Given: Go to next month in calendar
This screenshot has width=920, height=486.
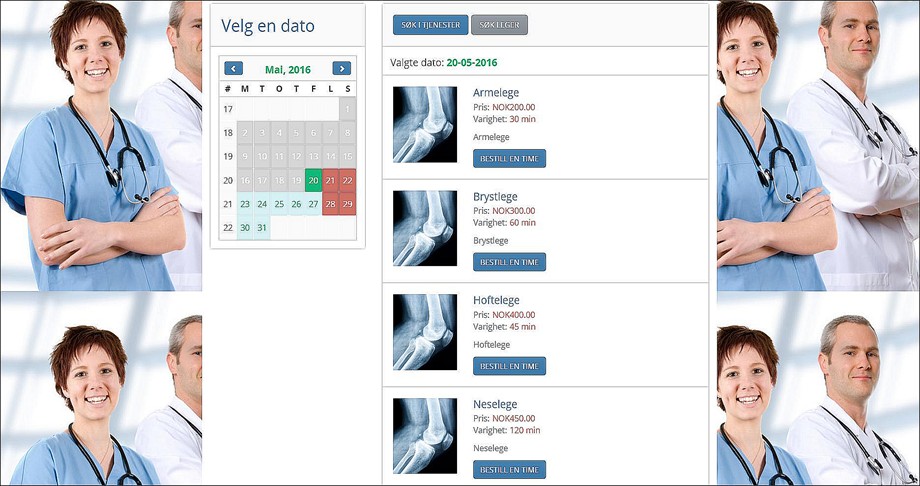Looking at the screenshot, I should (x=341, y=69).
